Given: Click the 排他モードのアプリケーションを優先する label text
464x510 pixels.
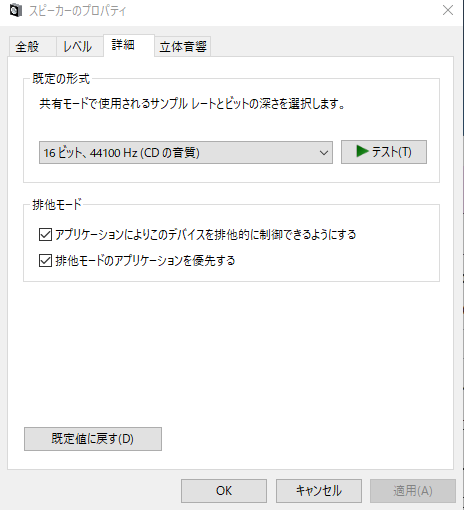Looking at the screenshot, I should tap(145, 261).
